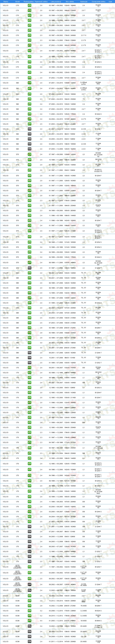This screenshot has height=644, width=115.
Task: Click diesel ON icon in S60 07.2005 -> 12.2009 row
Action: 29,149
